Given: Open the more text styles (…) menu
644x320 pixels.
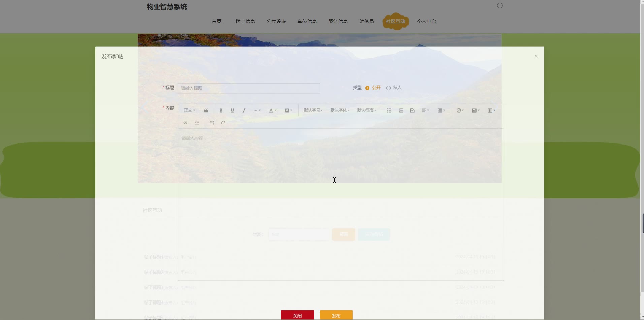Looking at the screenshot, I should coord(257,110).
